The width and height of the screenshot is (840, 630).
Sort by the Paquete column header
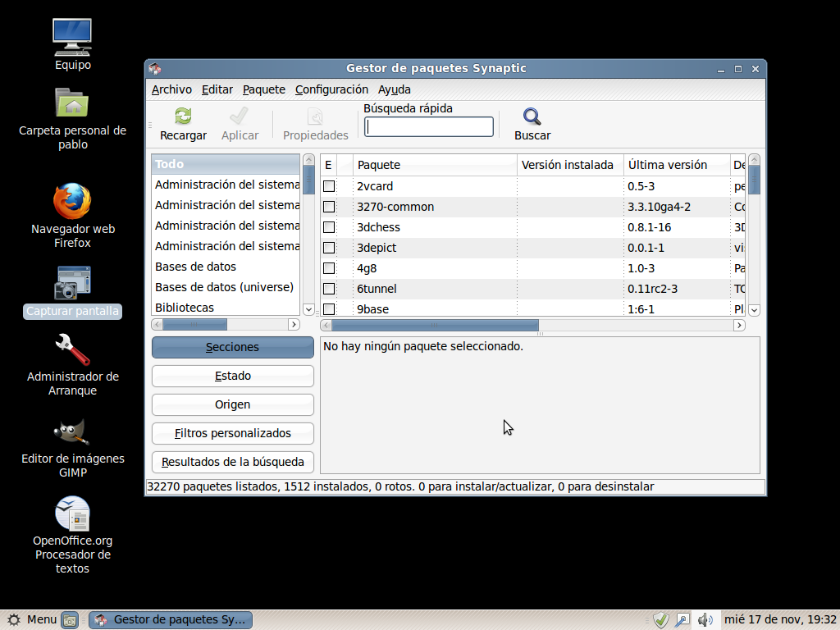tap(435, 165)
